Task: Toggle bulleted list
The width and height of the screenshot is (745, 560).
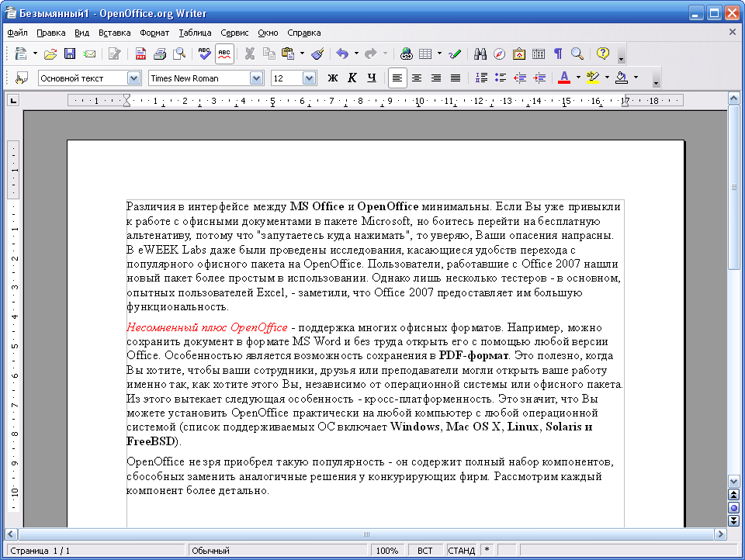Action: click(501, 78)
